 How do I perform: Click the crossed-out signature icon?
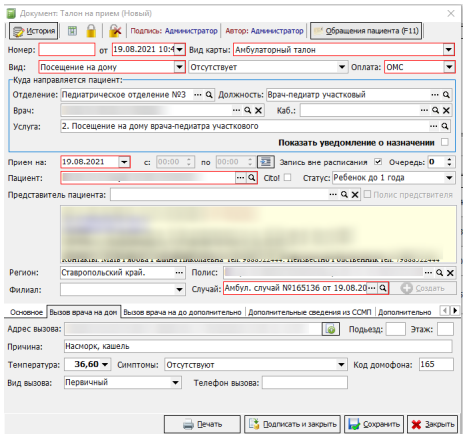(115, 31)
